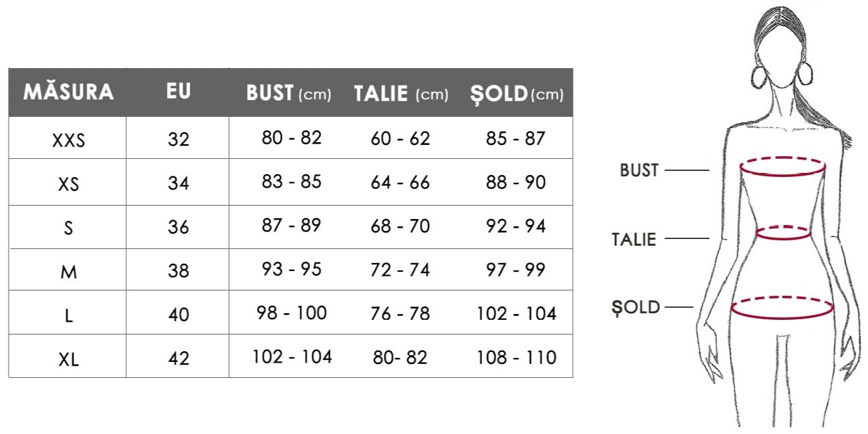Click bust value 80 - 82
Screen dimensions: 868x434
pyautogui.click(x=292, y=138)
